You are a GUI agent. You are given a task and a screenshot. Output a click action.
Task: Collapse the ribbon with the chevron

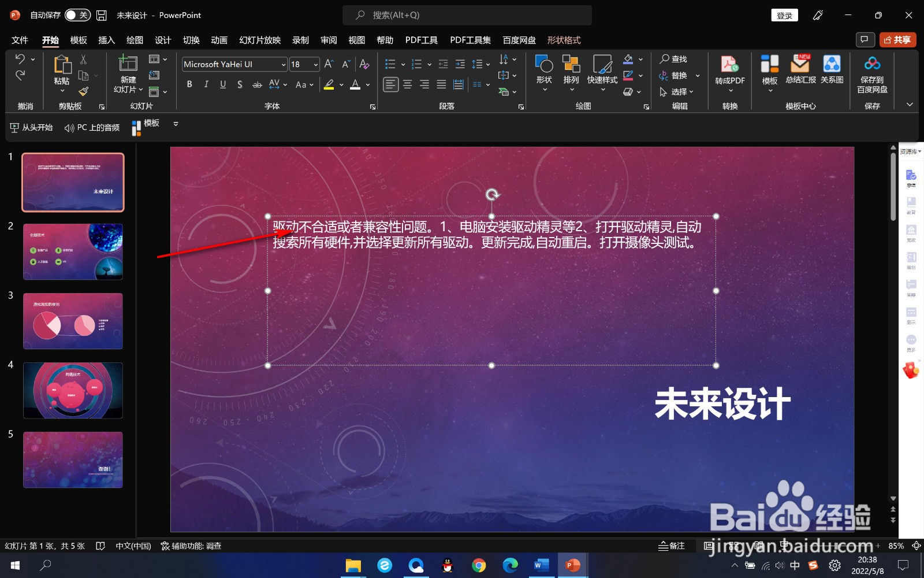coord(910,105)
